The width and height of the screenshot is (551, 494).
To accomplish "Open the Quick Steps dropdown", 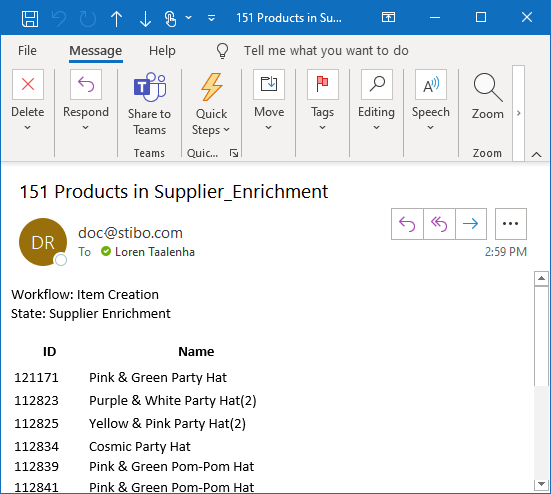I will [211, 104].
